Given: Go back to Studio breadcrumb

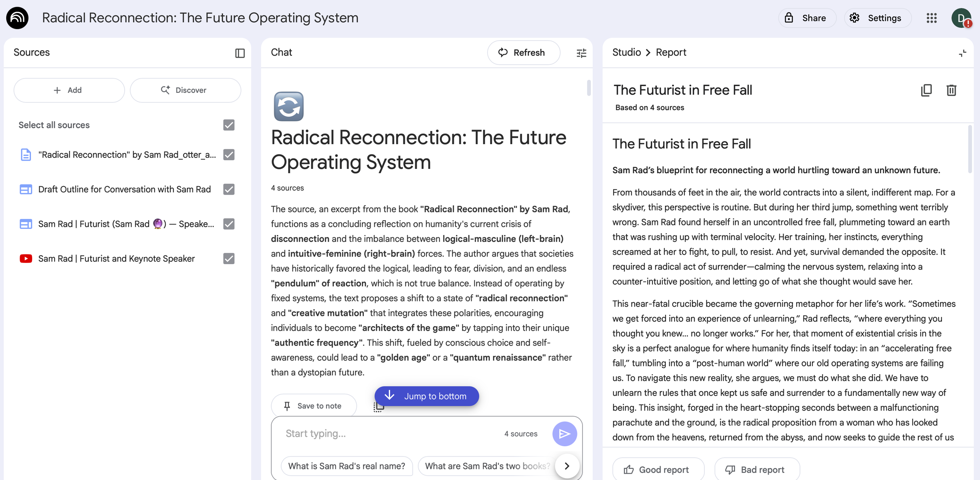Looking at the screenshot, I should point(626,53).
